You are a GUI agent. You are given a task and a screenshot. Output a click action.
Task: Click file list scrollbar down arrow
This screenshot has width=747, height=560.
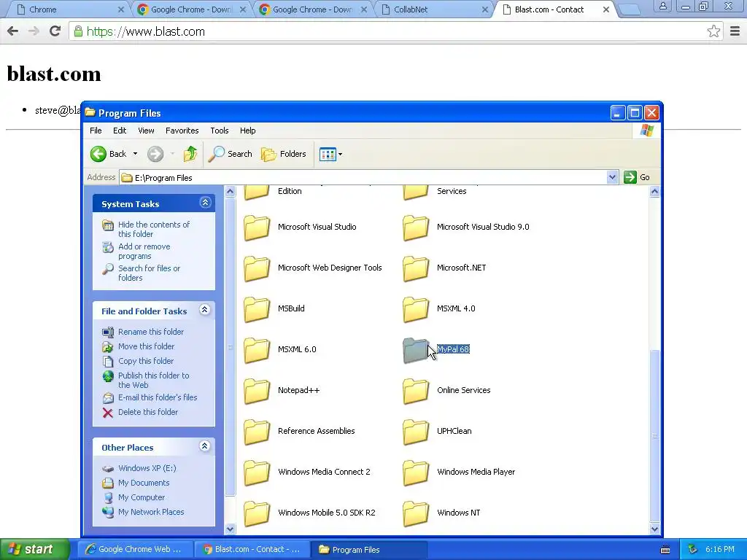point(654,529)
